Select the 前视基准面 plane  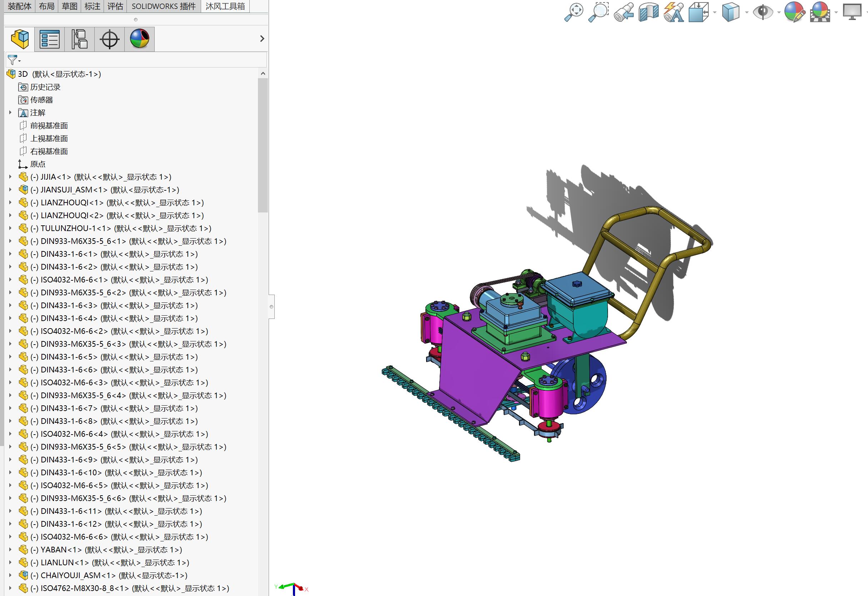49,125
